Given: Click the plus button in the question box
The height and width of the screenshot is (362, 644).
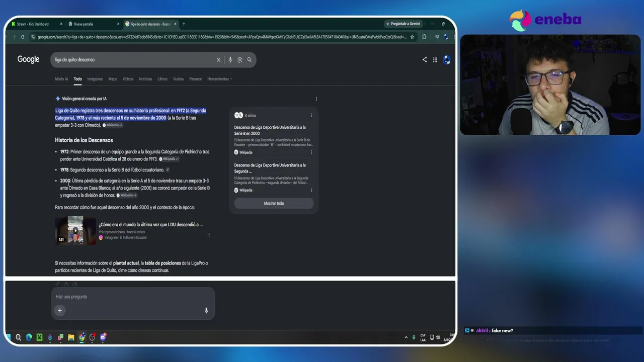Looking at the screenshot, I should coord(59,310).
